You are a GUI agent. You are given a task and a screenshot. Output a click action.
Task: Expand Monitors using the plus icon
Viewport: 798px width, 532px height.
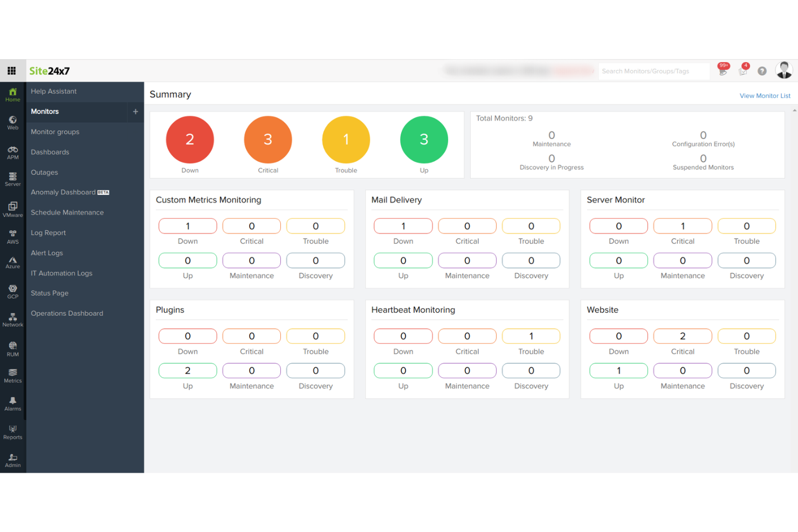[135, 112]
